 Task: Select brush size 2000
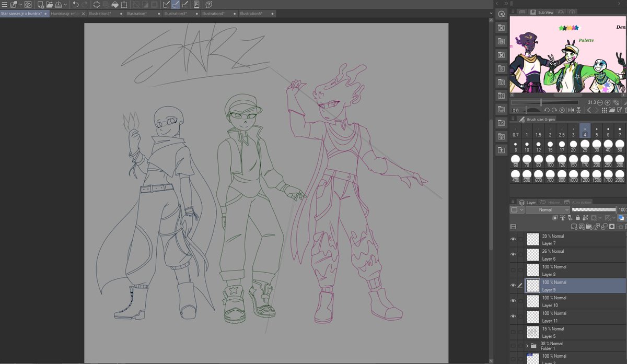tap(619, 176)
